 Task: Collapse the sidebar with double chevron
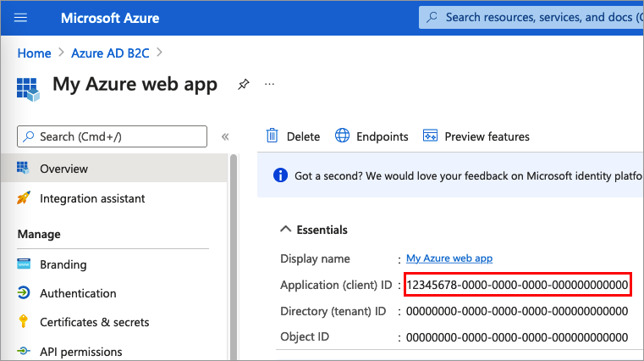click(225, 136)
